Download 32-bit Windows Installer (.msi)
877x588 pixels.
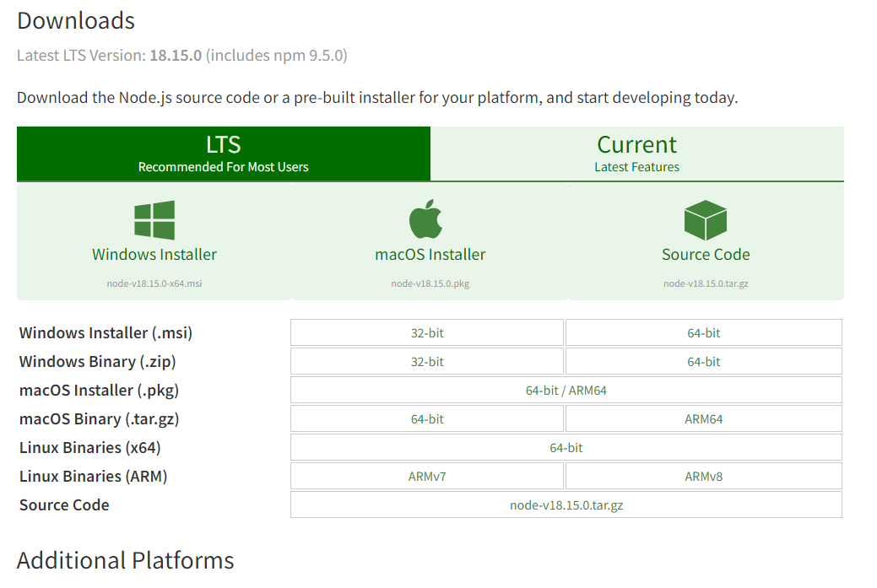tap(427, 333)
